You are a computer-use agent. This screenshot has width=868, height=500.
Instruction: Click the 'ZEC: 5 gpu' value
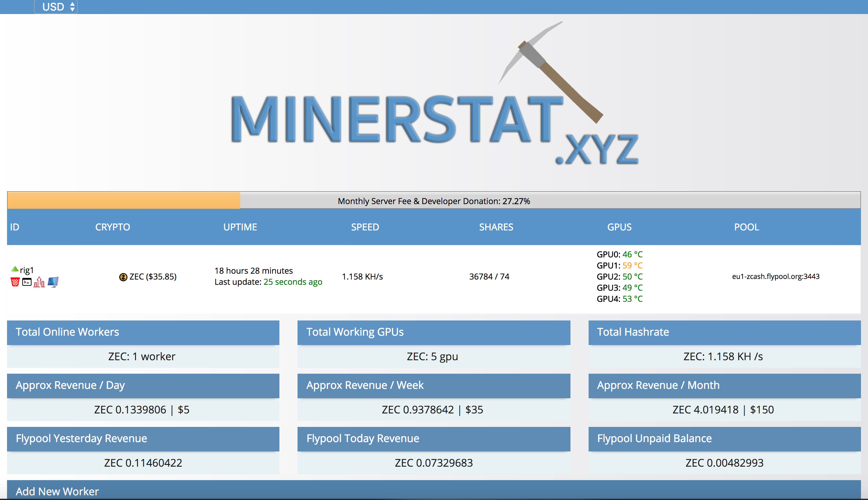pyautogui.click(x=433, y=357)
